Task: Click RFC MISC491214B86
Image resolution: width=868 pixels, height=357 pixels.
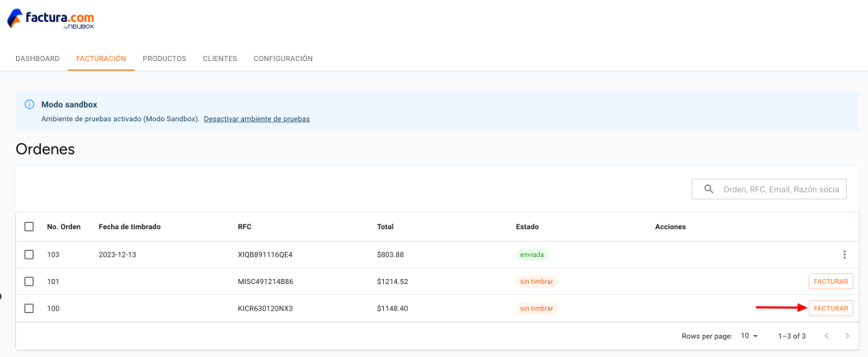Action: [265, 282]
